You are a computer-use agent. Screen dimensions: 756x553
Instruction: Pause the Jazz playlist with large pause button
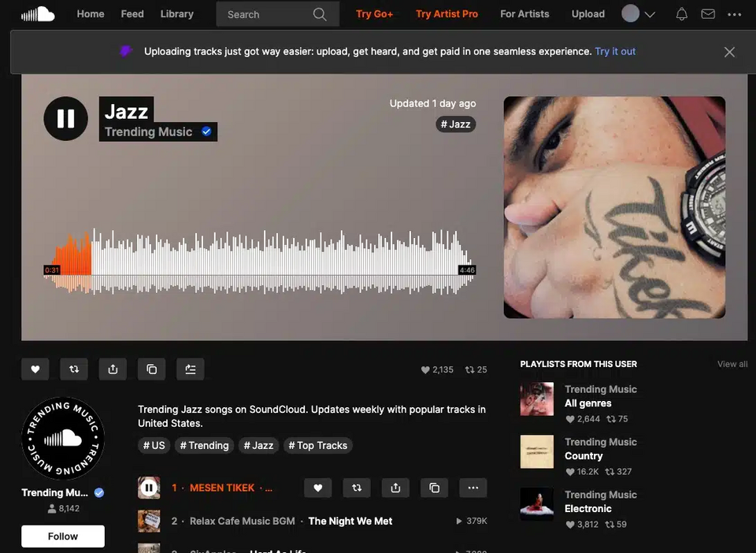(x=65, y=119)
